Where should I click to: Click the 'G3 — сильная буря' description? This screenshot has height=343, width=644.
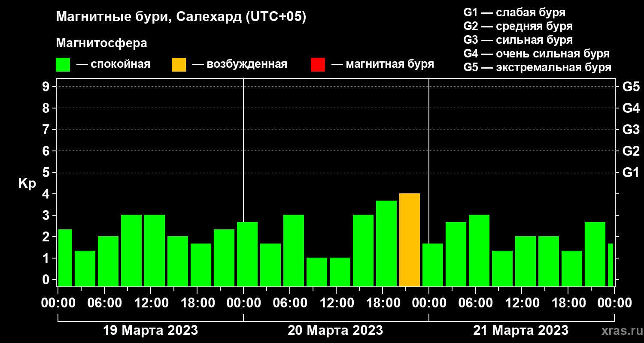518,40
